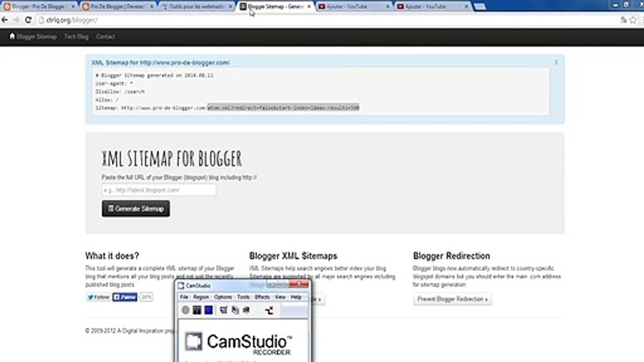Close the 'Blogger : Pro De Blogger' tab
The height and width of the screenshot is (362, 644).
[x=73, y=7]
